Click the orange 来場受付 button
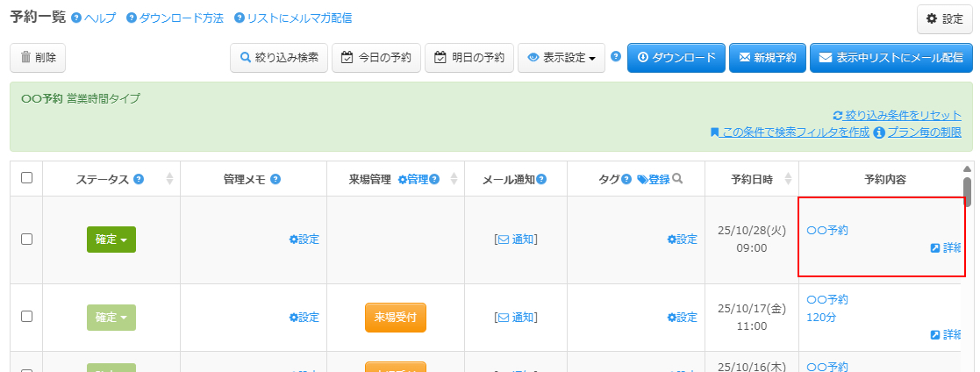The image size is (980, 372). (x=396, y=317)
